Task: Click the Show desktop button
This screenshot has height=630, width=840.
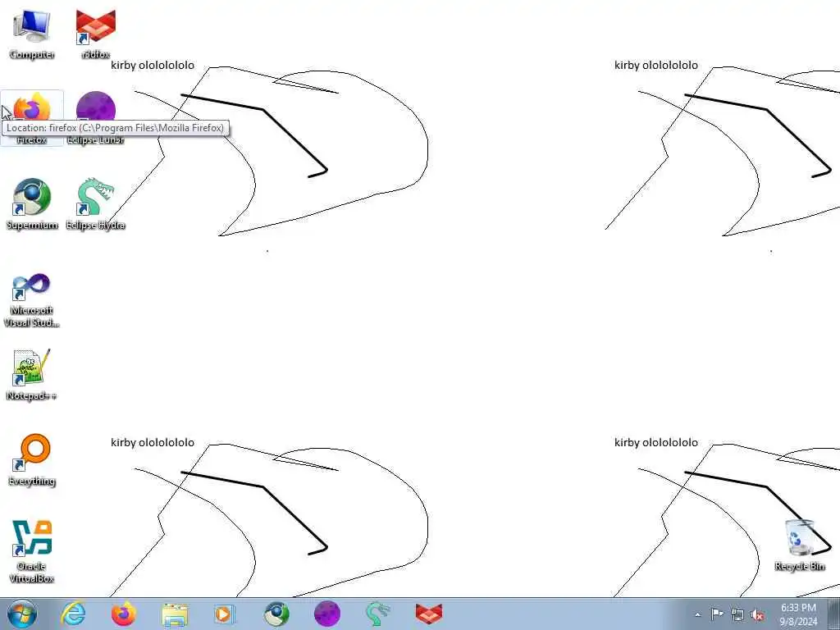Action: pyautogui.click(x=834, y=614)
